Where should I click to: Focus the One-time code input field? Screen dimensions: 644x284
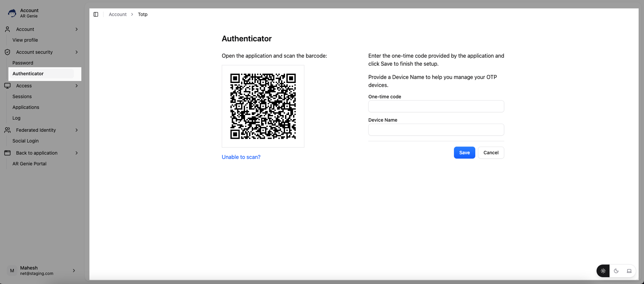click(x=436, y=107)
